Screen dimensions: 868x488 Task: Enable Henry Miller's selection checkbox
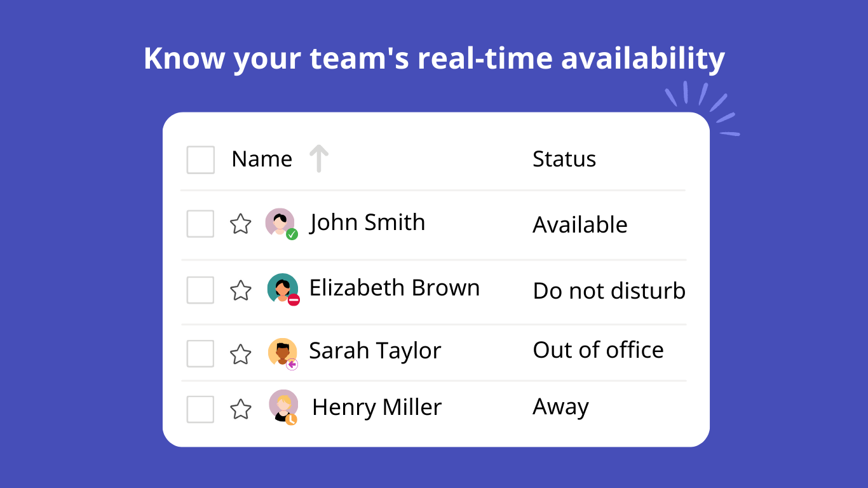tap(200, 410)
